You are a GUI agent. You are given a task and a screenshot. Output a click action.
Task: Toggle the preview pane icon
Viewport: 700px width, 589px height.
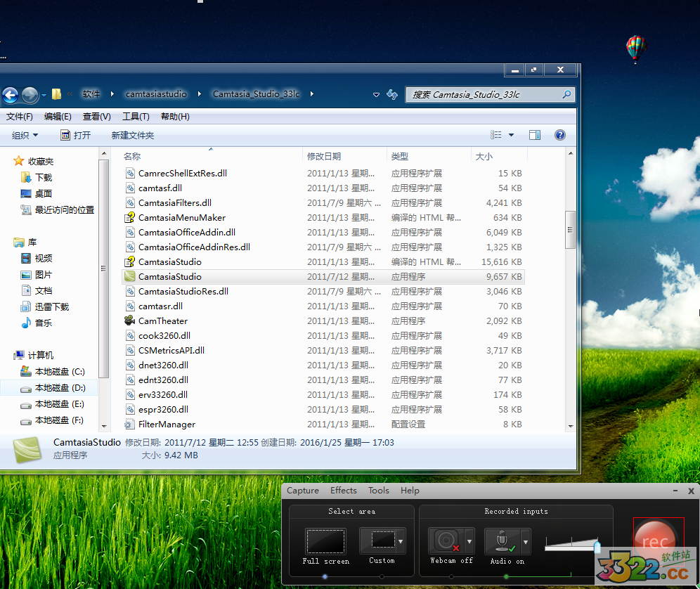pos(534,135)
